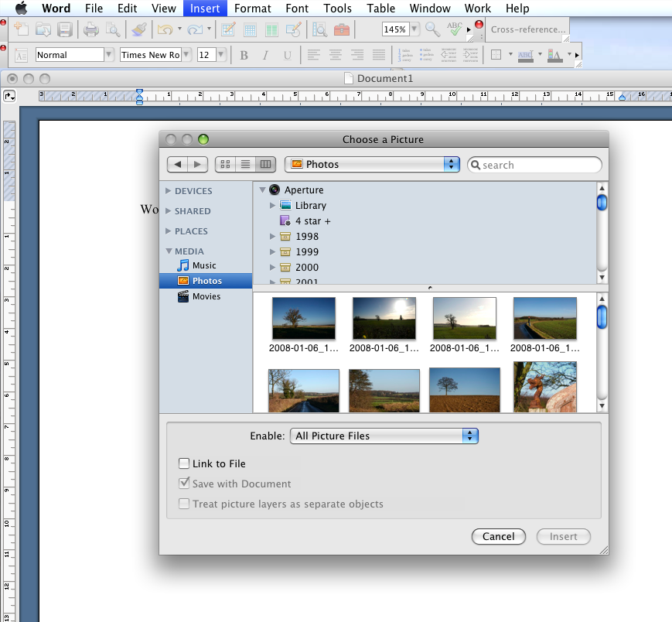Open the Format menu

(x=252, y=9)
